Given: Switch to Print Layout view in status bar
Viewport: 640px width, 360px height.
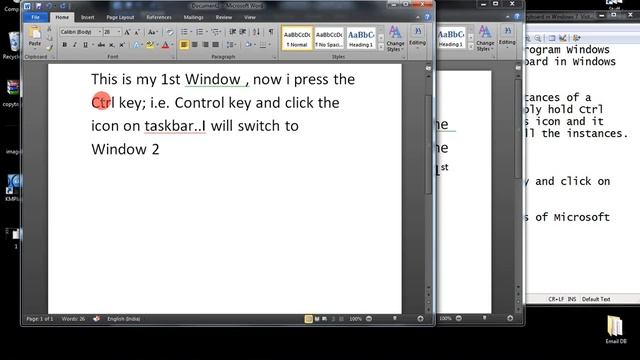Looking at the screenshot, I should 309,319.
